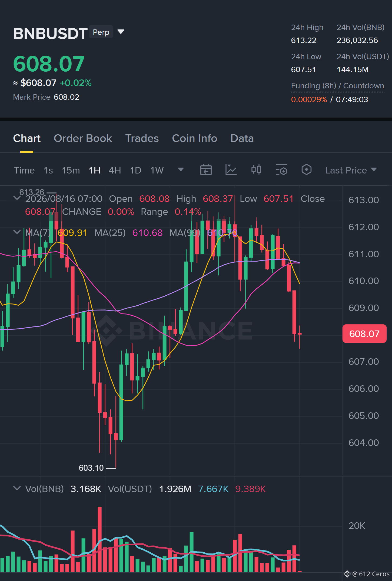
Task: Click the funding rate 0.00029%
Action: (309, 99)
